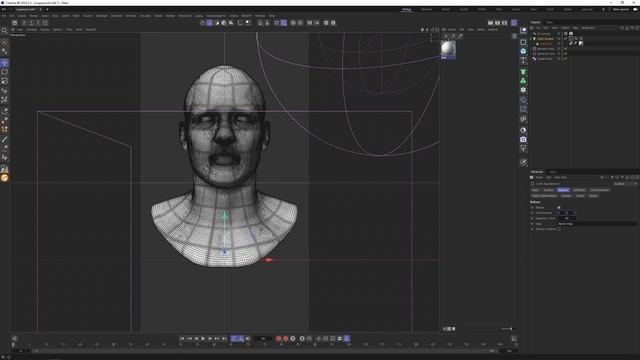Click the Render View toolbar icon
The image size is (640, 360).
click(491, 23)
